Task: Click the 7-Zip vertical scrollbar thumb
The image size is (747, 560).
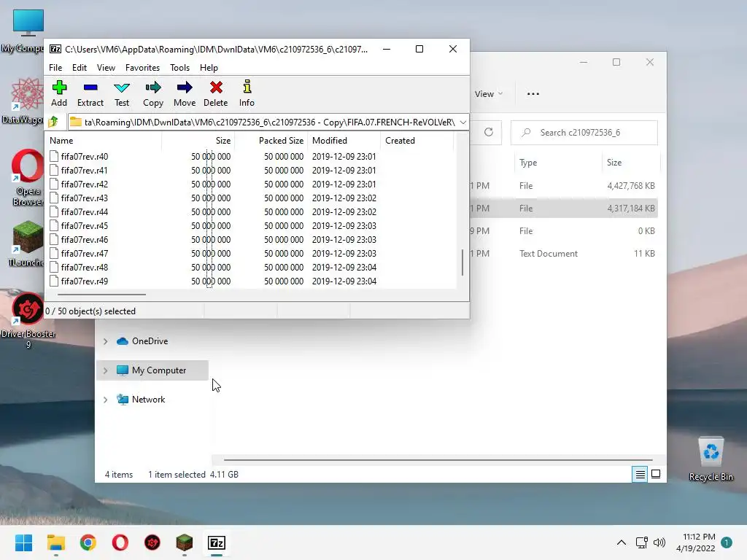Action: tap(462, 262)
